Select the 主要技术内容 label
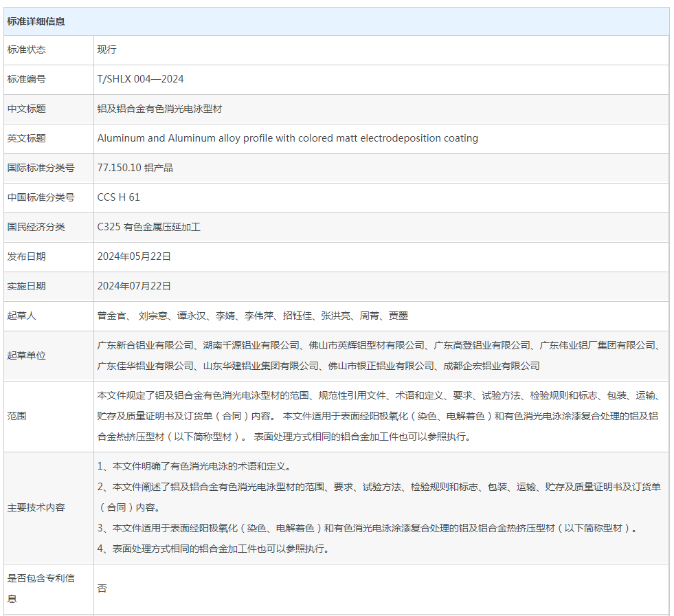674x616 pixels. pyautogui.click(x=36, y=507)
